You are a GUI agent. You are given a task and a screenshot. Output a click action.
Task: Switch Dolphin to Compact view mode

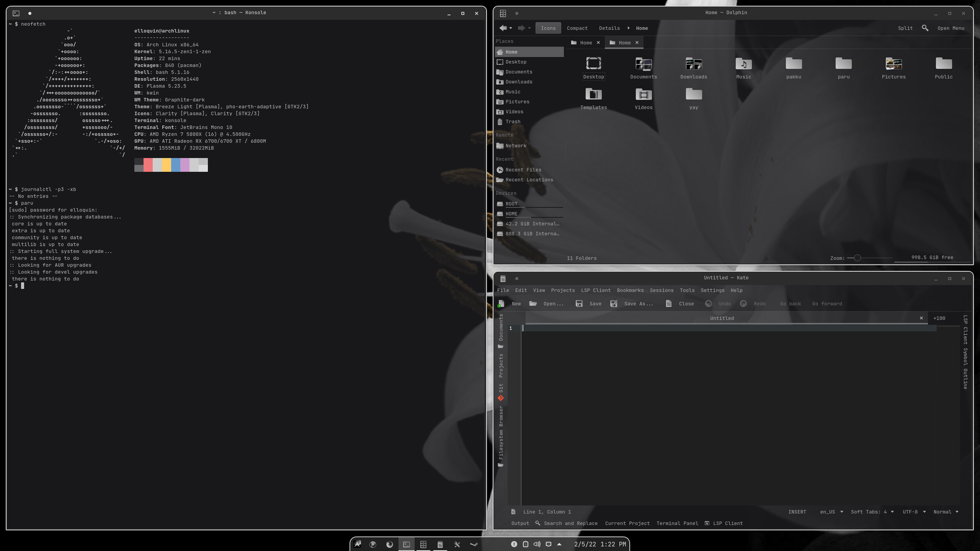[x=577, y=28]
